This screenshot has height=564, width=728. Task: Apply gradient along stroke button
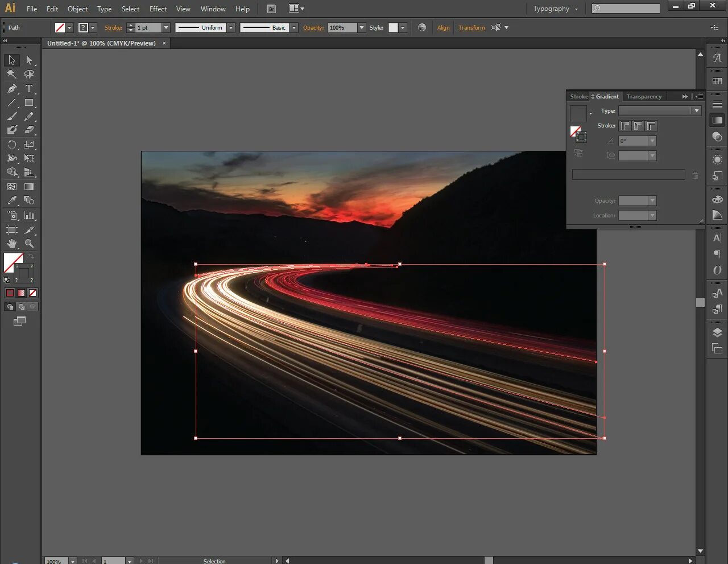(x=638, y=126)
